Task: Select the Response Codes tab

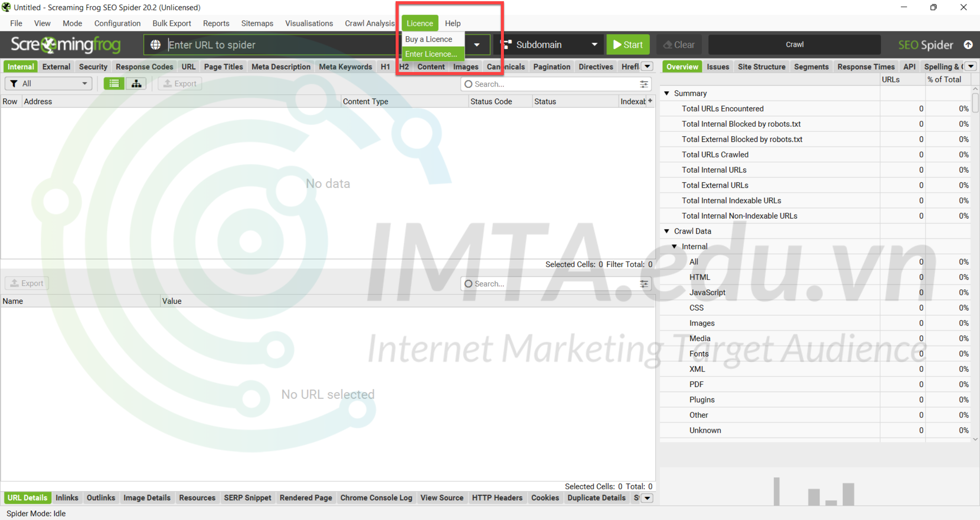Action: (x=144, y=66)
